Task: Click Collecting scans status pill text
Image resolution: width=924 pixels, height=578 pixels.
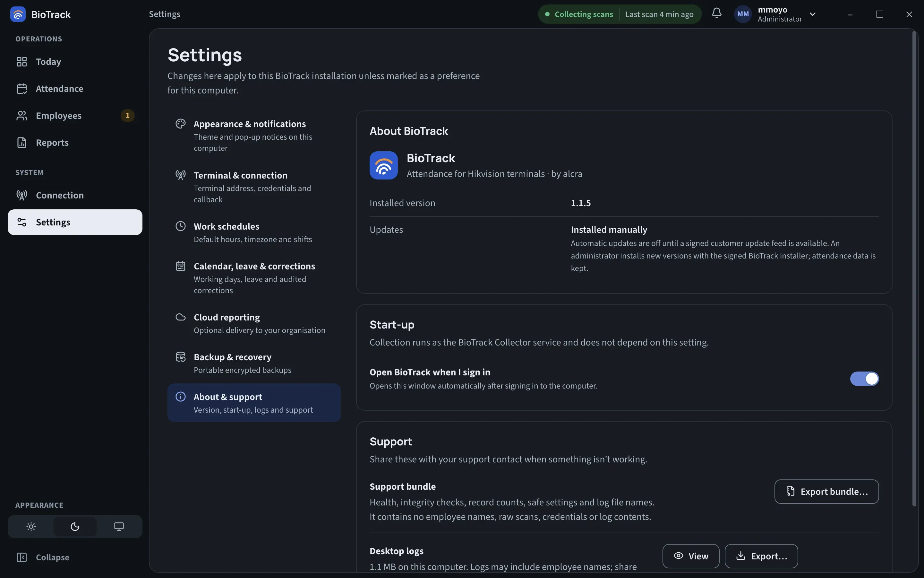Action: [x=583, y=14]
